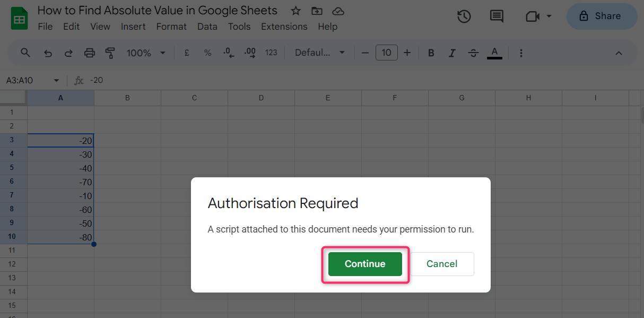The width and height of the screenshot is (644, 318).
Task: Click the undo arrow icon
Action: pyautogui.click(x=48, y=53)
